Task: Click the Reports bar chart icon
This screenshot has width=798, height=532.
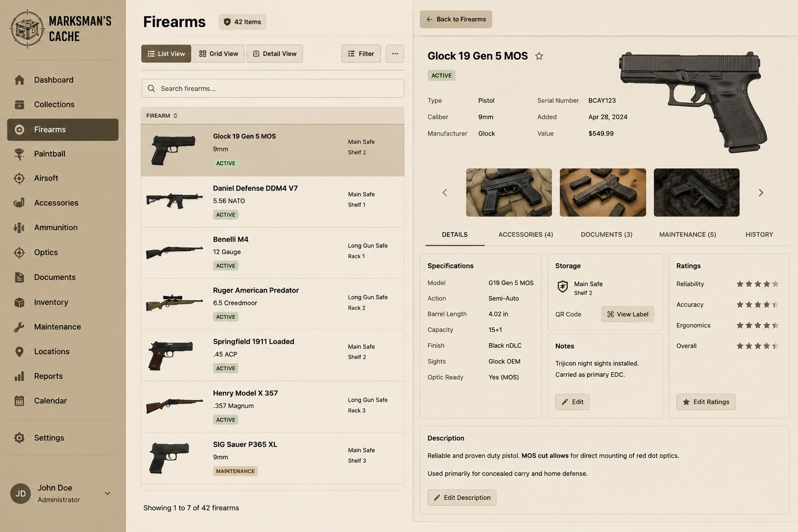Action: click(x=19, y=376)
